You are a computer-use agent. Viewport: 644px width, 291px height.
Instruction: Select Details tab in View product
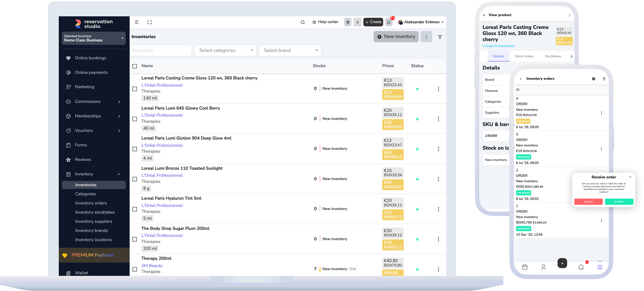click(x=498, y=56)
